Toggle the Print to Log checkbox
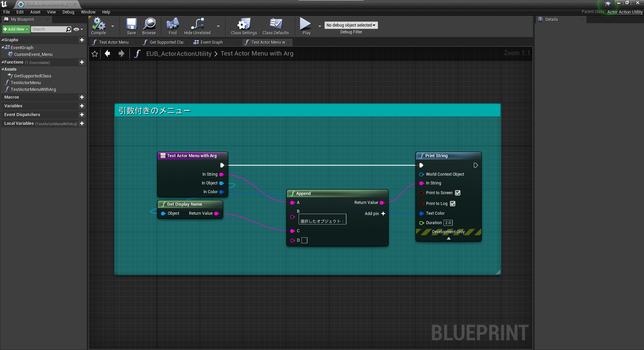644x350 pixels. [453, 204]
